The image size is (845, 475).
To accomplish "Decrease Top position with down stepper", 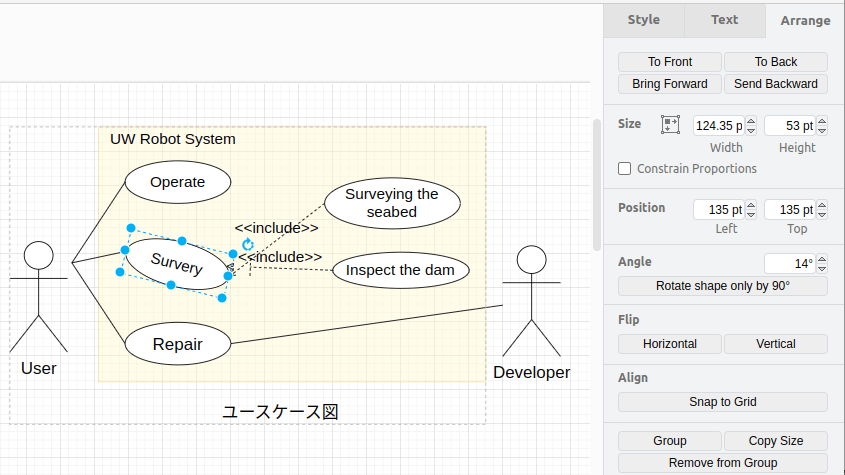I will 822,215.
